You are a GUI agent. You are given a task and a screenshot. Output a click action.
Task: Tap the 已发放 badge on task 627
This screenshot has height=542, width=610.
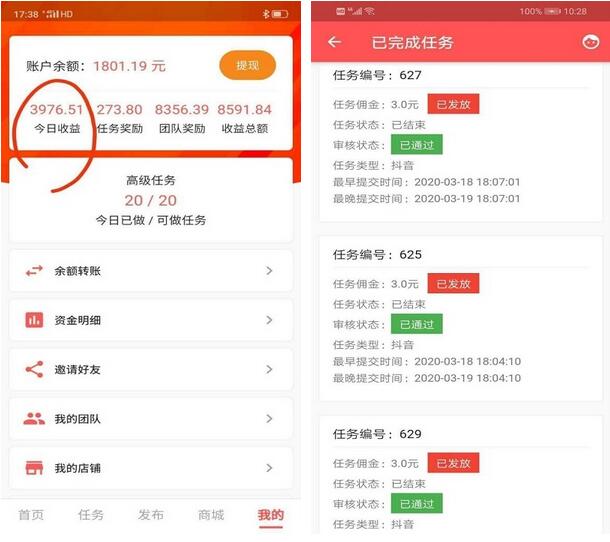click(x=453, y=104)
